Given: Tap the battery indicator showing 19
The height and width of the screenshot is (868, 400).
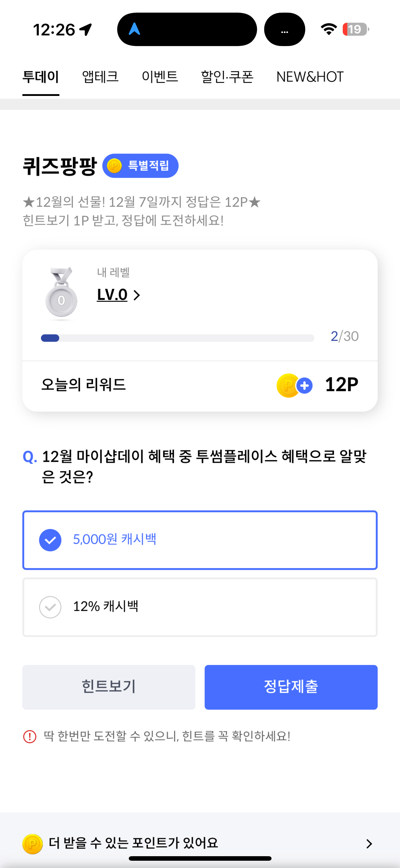Looking at the screenshot, I should (x=355, y=29).
